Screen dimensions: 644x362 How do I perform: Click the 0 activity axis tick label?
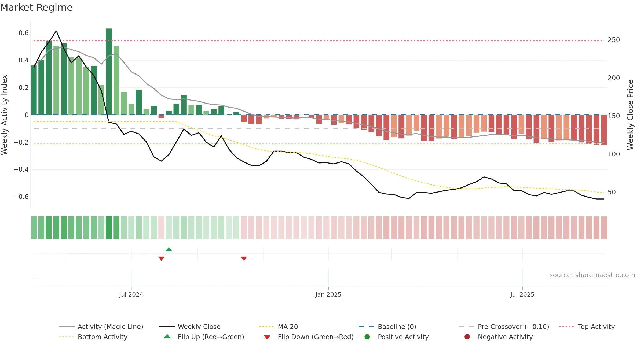27,115
